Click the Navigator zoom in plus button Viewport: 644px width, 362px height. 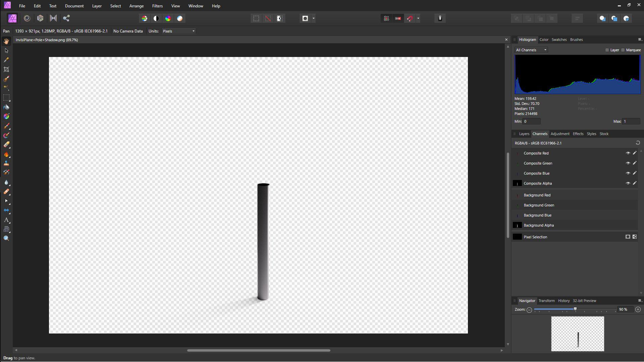click(638, 309)
